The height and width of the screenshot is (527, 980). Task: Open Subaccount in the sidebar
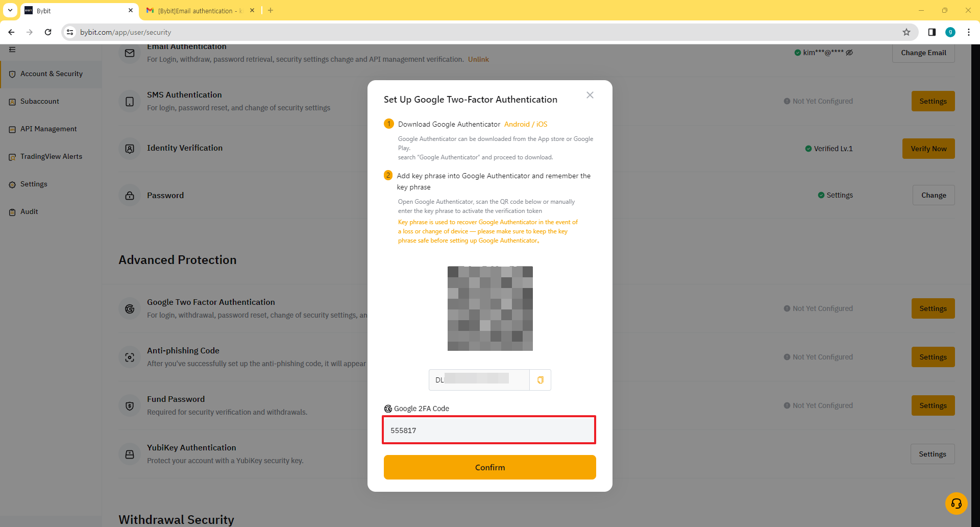point(40,101)
